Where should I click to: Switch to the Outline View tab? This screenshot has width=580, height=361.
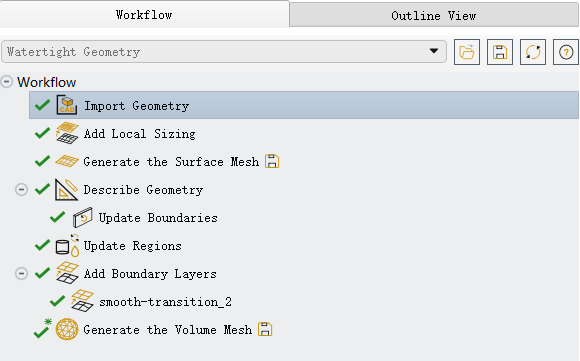tap(434, 16)
